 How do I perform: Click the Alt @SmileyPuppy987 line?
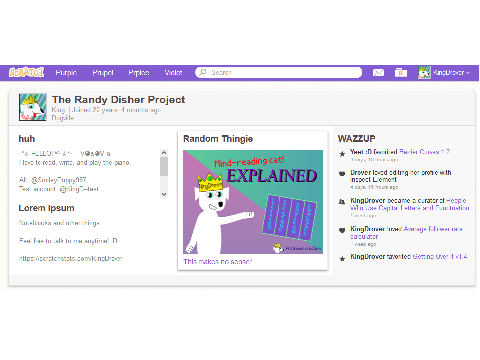53,180
